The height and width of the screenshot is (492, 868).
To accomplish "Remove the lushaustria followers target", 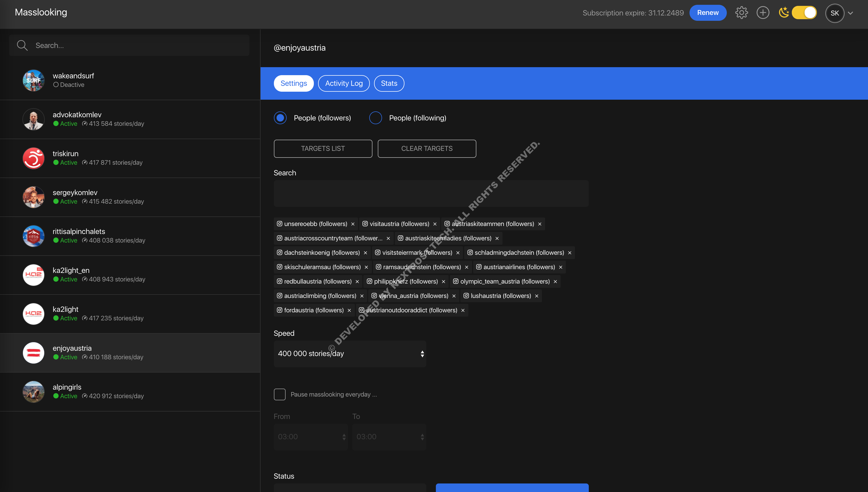I will coord(536,296).
